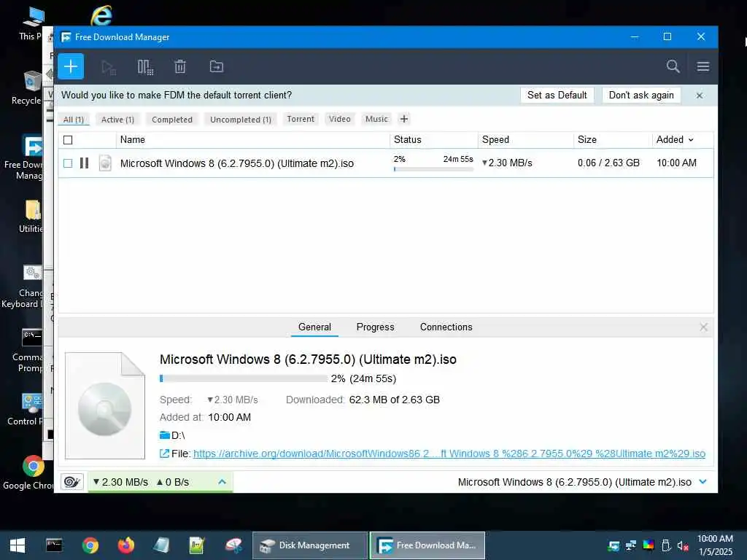747x560 pixels.
Task: Switch to the Progress details tab
Action: point(376,327)
